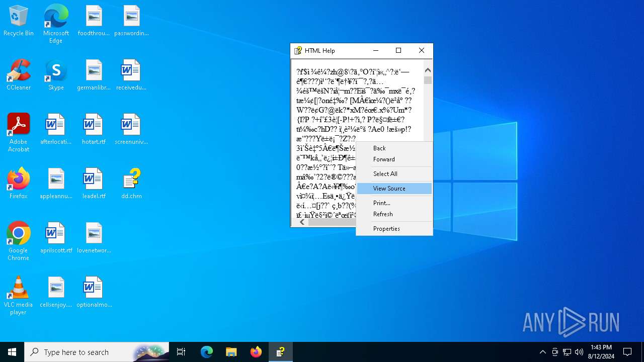Click the taskbar search box
This screenshot has width=644, height=362.
coord(97,352)
